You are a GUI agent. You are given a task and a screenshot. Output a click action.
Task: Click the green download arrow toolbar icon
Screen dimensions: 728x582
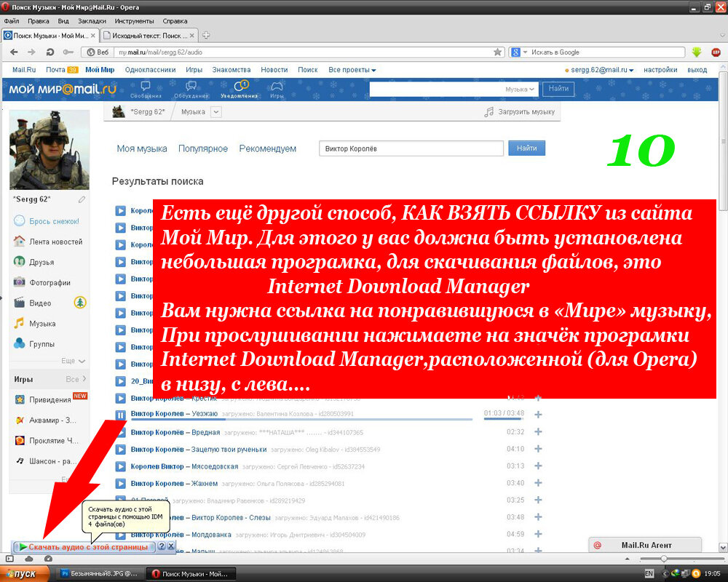(697, 52)
